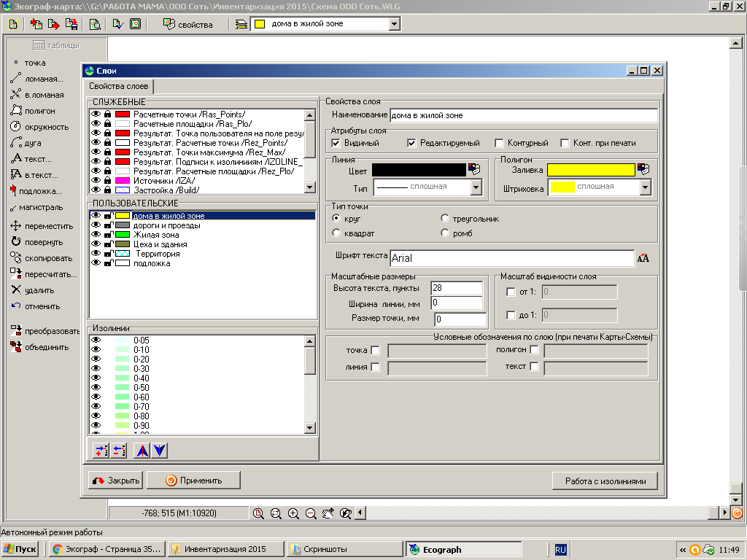Select the Цеха и здания layer

[x=160, y=244]
